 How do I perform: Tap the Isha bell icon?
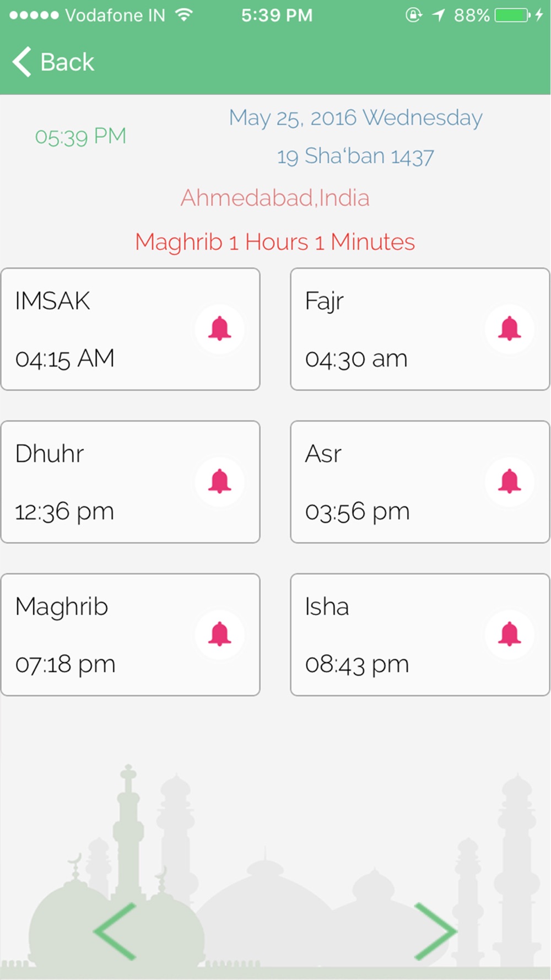click(x=509, y=634)
